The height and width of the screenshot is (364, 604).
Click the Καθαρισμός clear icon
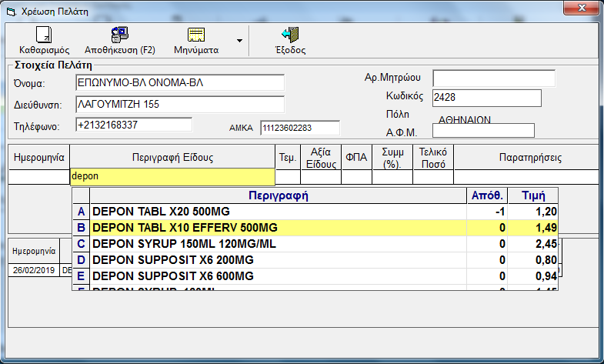point(44,35)
